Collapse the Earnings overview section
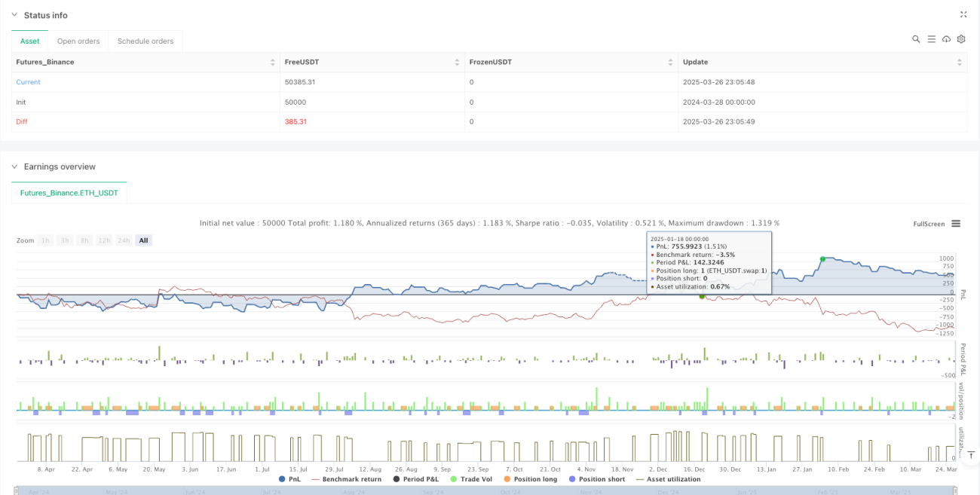This screenshot has width=980, height=495. click(14, 167)
